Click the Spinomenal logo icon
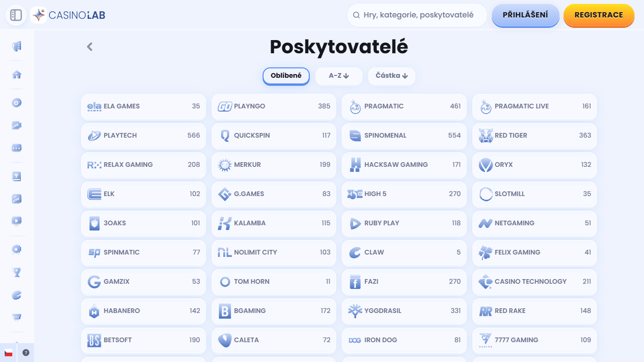The width and height of the screenshot is (644, 362). click(x=355, y=136)
